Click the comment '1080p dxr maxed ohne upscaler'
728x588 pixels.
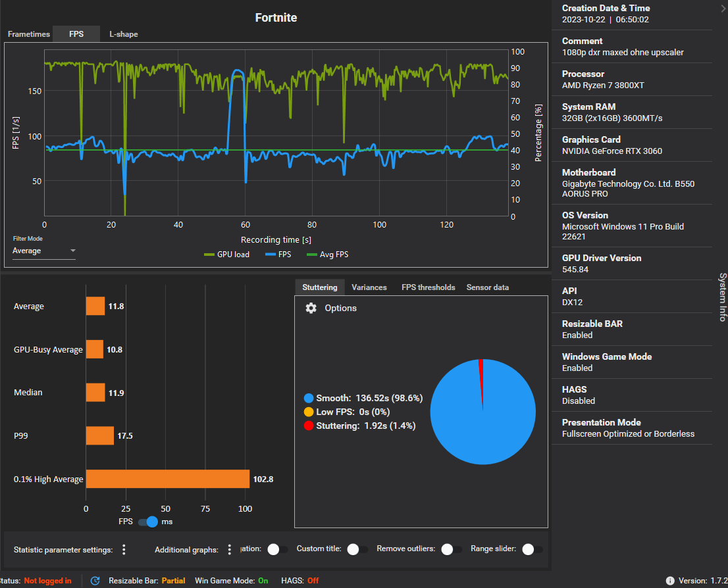pyautogui.click(x=623, y=53)
